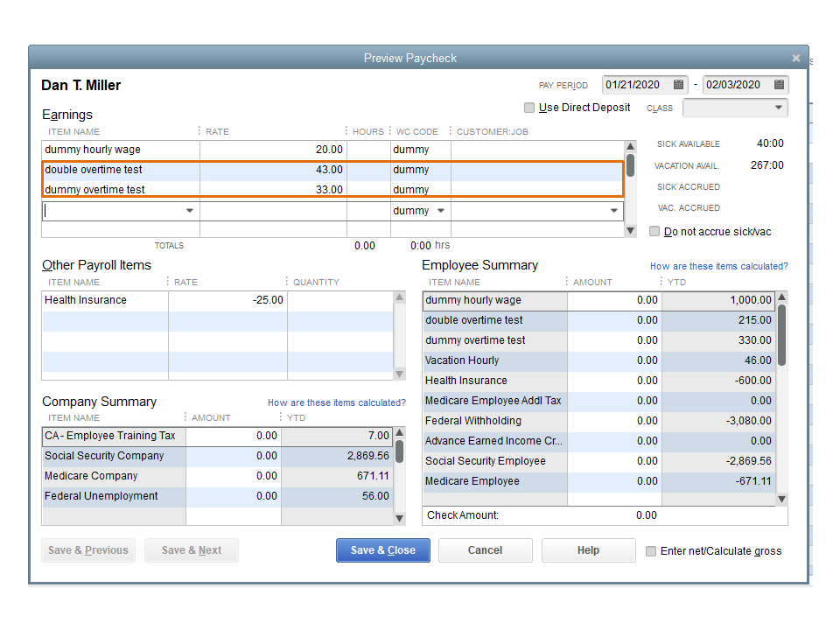840x630 pixels.
Task: Click Save & Close button
Action: pyautogui.click(x=383, y=550)
